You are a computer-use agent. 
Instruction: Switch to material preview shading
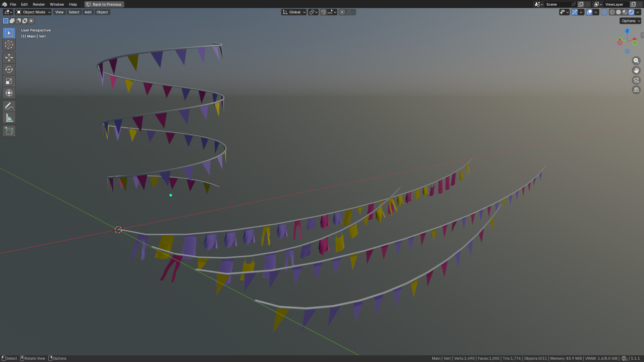(625, 12)
